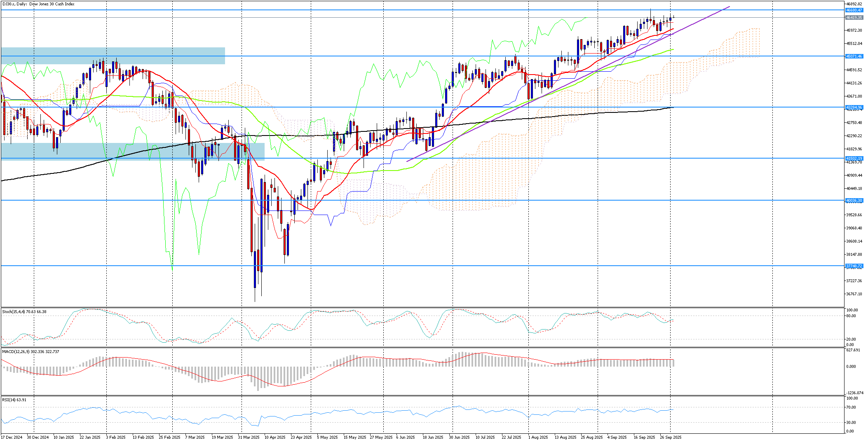Click the '23 Apr 2025' date label
The image size is (868, 442).
tap(301, 437)
